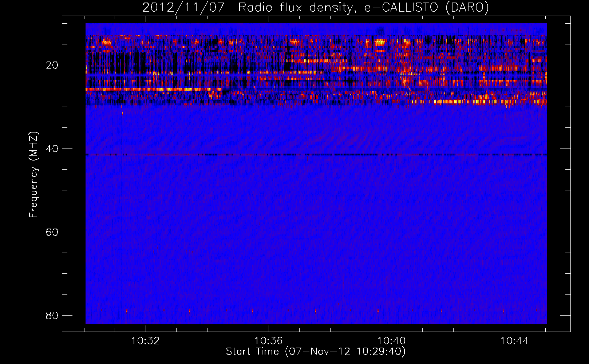Click the 'Start Time (07-Nov-12 10:29:40)' label
This screenshot has height=364, width=589.
tap(316, 352)
